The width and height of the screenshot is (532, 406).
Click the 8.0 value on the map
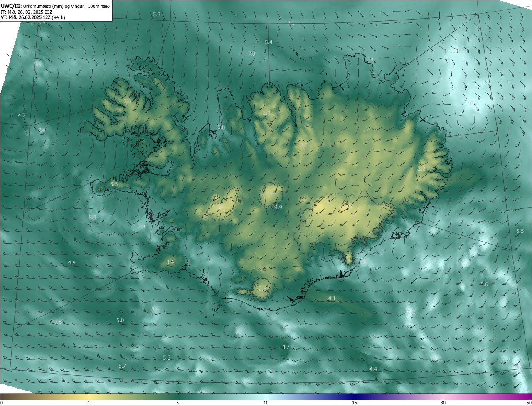coord(92,218)
